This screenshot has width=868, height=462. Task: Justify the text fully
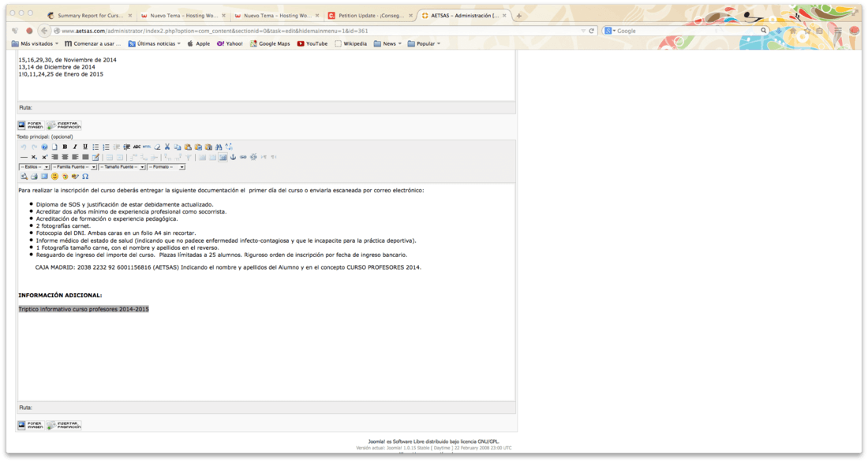(85, 157)
